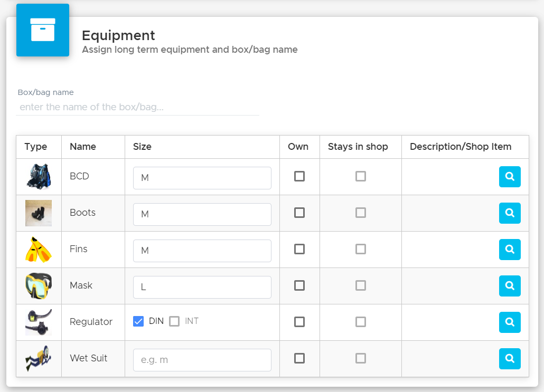Tick Stays in shop for Mask

click(x=361, y=285)
